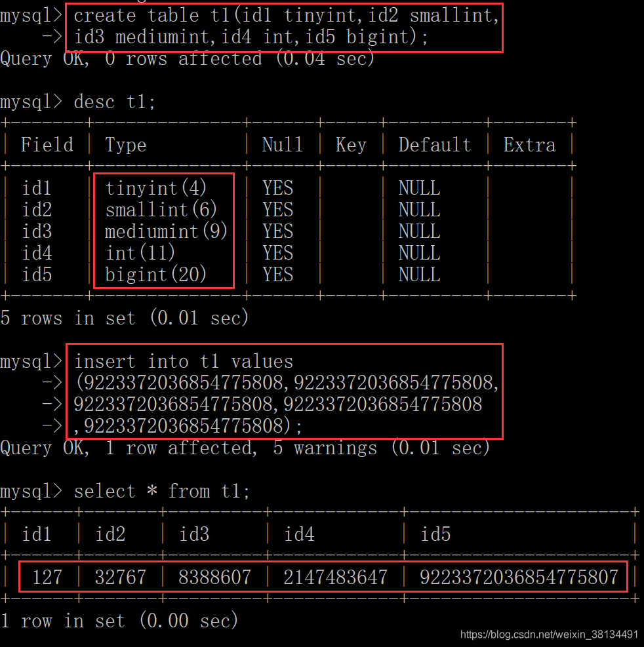
Task: Click value '127' in result row
Action: click(x=47, y=577)
